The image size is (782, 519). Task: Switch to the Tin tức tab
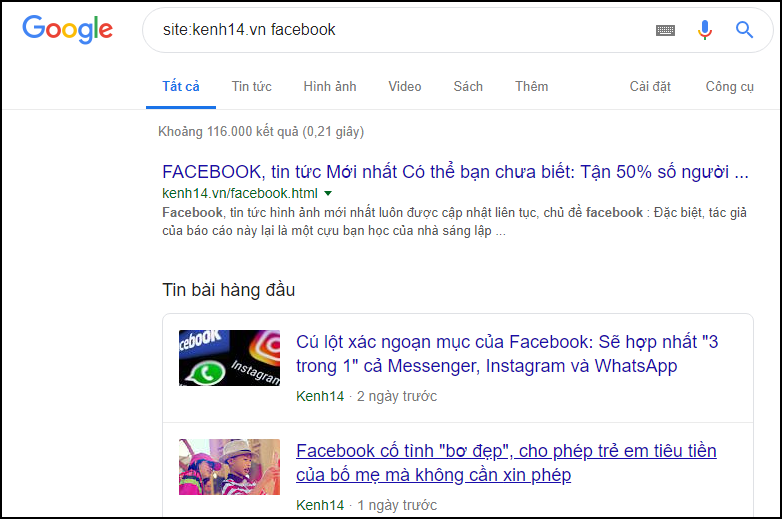click(x=251, y=86)
